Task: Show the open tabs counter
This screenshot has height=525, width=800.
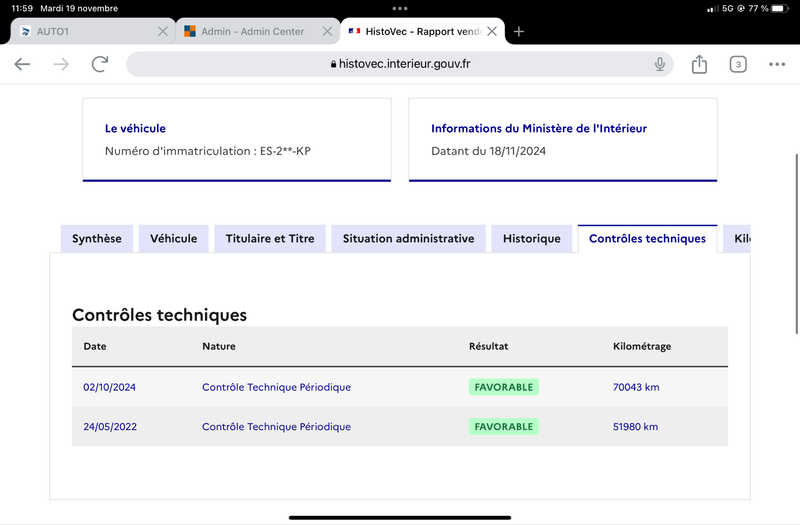Action: coord(738,64)
